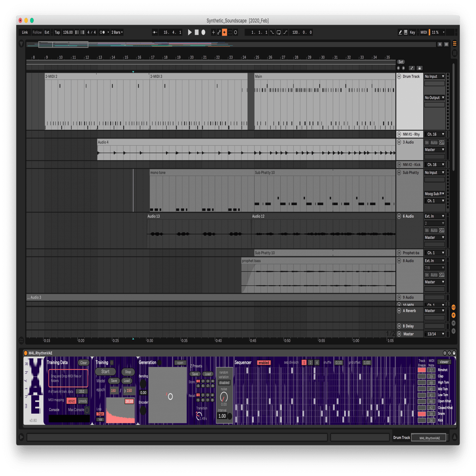Adjust the Transition time dial
The image size is (476, 476).
click(199, 416)
